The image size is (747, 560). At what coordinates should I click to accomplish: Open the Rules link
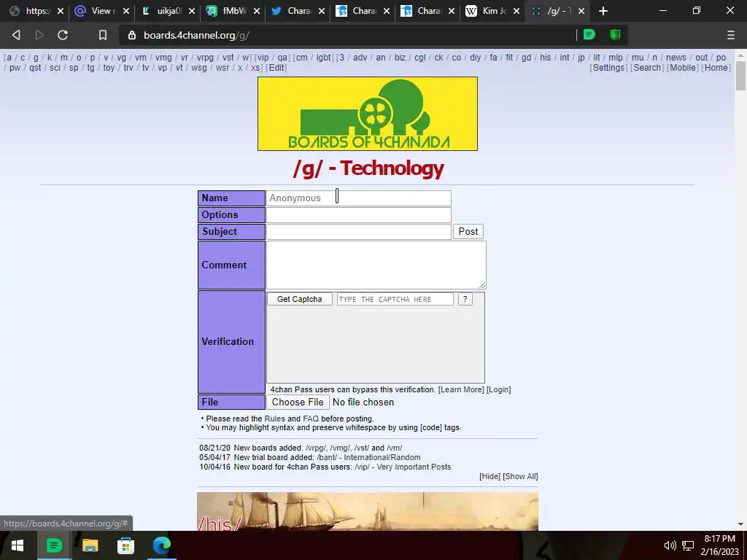pos(274,419)
